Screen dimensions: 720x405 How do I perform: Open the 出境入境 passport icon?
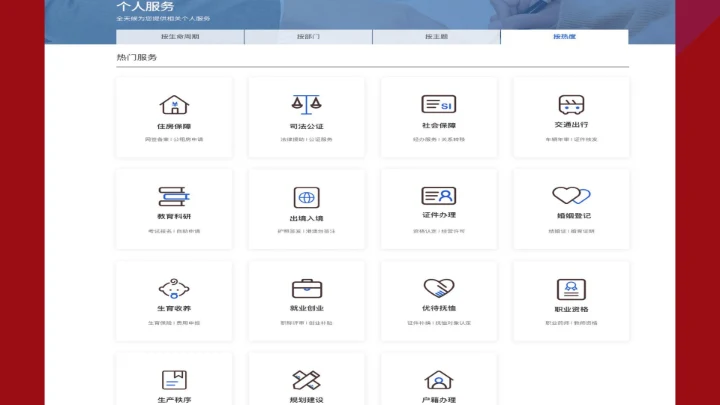click(x=306, y=197)
